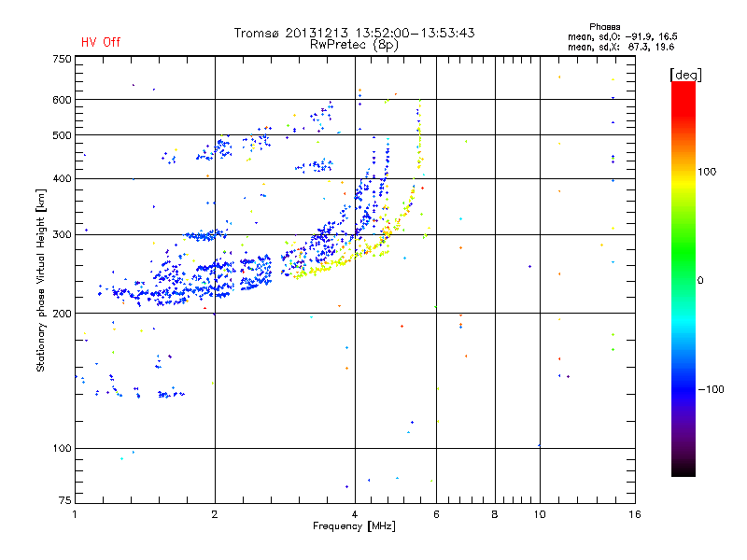Click the y-axis tick label '100'

[62, 449]
